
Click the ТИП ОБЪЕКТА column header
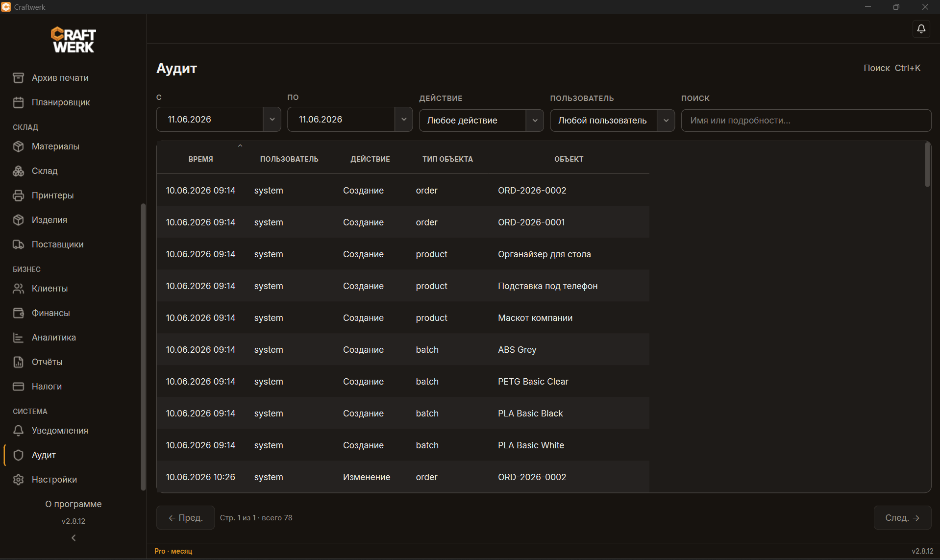click(447, 159)
